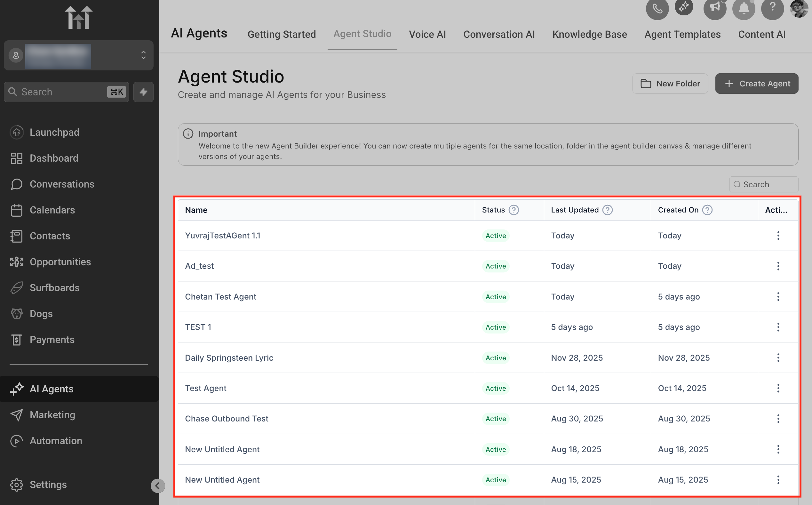Open three-dot menu for Daily Springsteen Lyric
Viewport: 812px width, 505px height.
pyautogui.click(x=778, y=358)
